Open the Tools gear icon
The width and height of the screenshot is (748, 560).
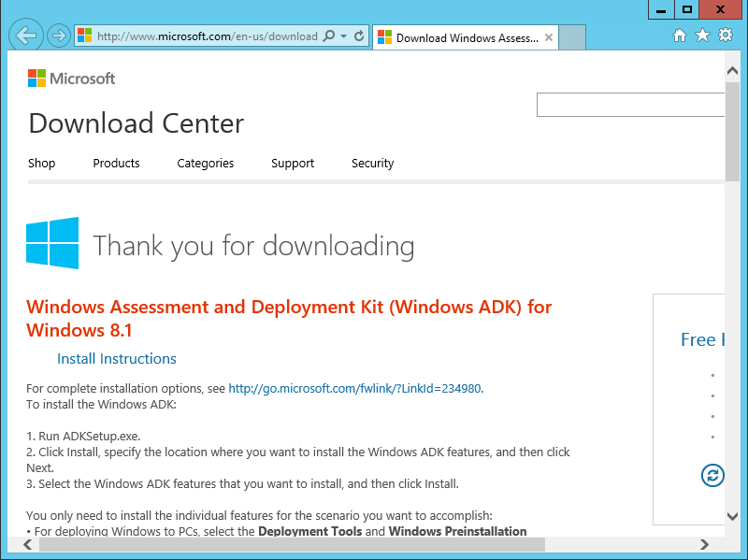click(726, 36)
